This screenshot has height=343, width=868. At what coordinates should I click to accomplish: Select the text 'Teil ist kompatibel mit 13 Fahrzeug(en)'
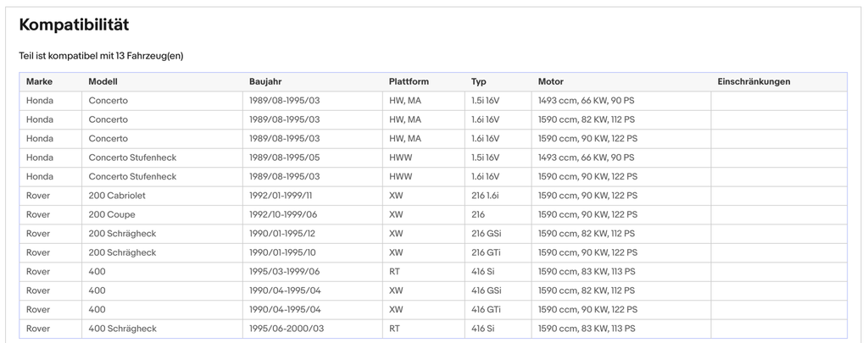(101, 56)
